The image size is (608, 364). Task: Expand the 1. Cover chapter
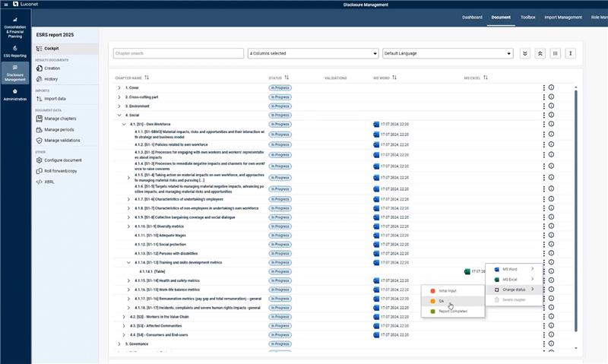pos(119,87)
